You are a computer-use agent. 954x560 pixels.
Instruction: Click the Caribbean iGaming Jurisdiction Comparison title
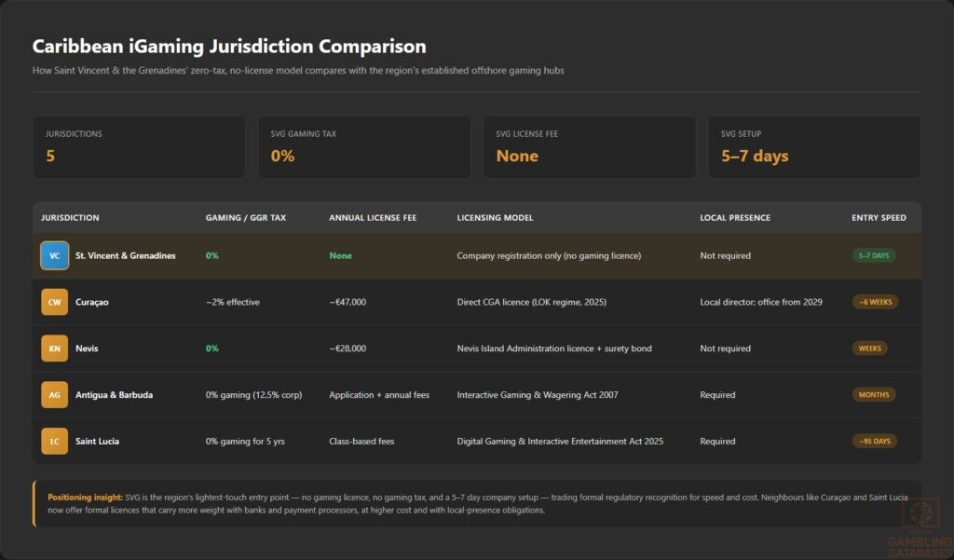click(229, 47)
